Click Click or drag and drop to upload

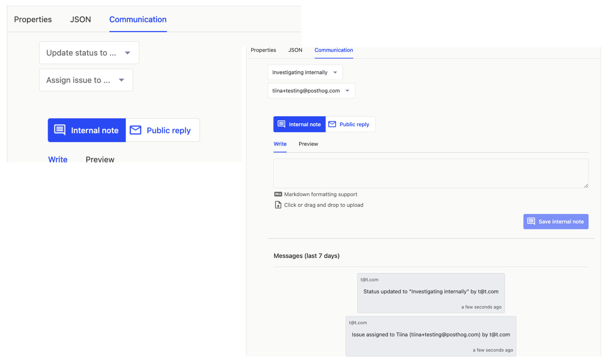[323, 205]
